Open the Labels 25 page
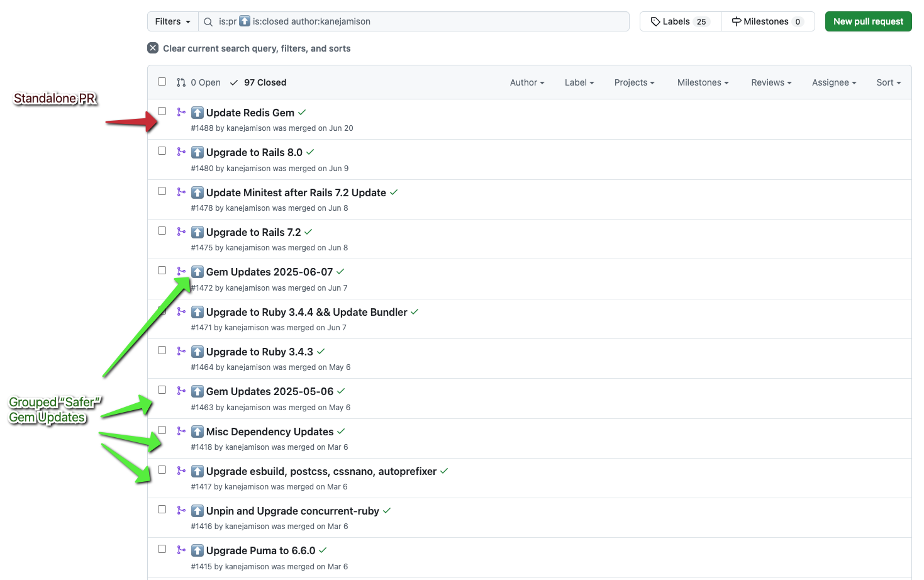The height and width of the screenshot is (580, 924). coord(681,21)
